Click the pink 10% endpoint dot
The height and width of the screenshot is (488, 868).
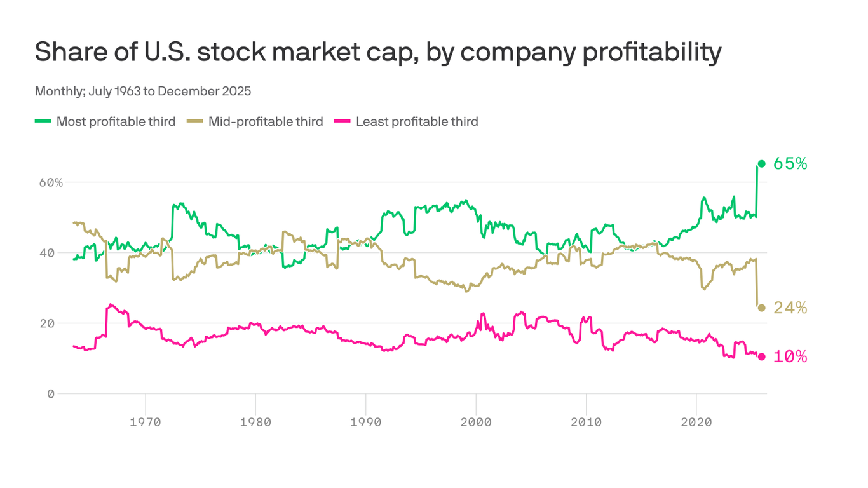(x=761, y=356)
